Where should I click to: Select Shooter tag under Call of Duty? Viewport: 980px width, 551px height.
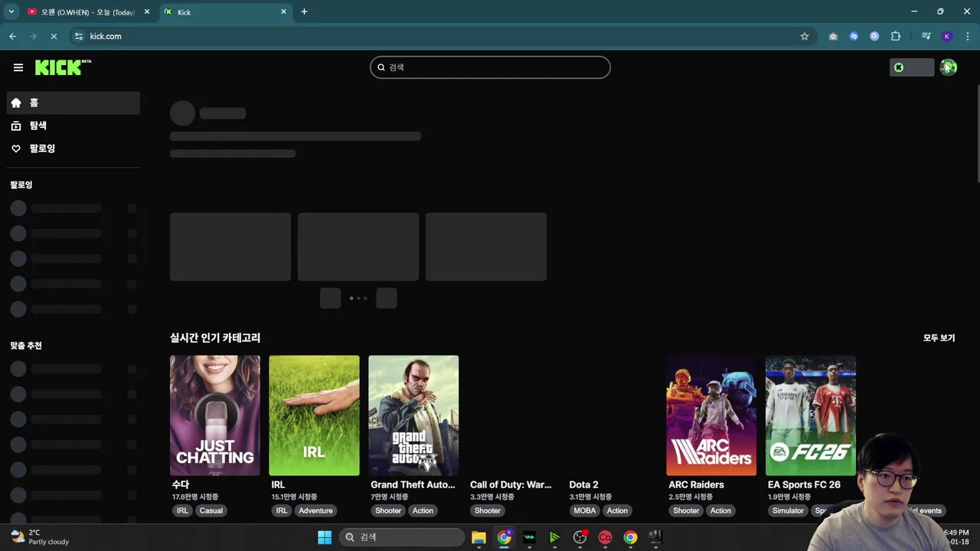click(x=487, y=510)
